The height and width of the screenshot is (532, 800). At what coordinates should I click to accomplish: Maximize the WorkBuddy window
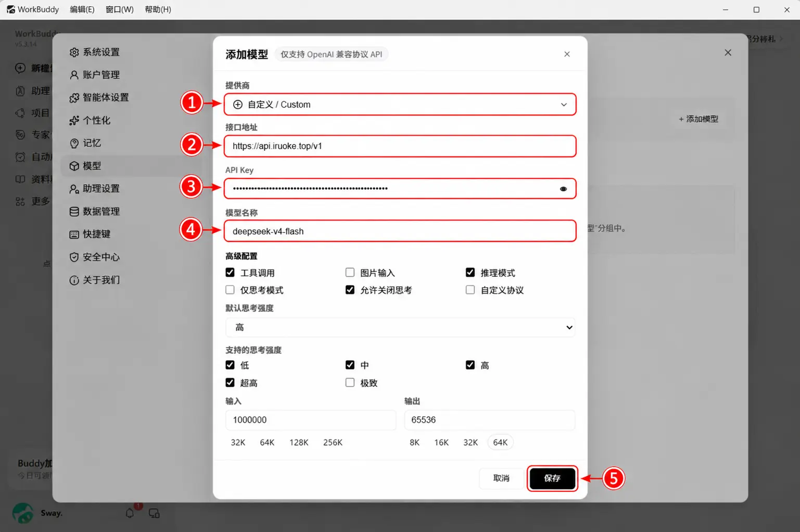click(756, 9)
